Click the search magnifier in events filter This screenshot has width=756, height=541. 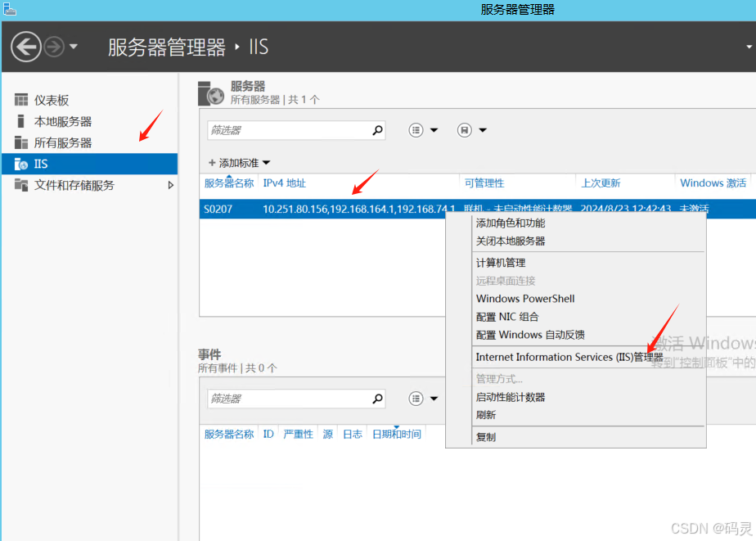(377, 399)
